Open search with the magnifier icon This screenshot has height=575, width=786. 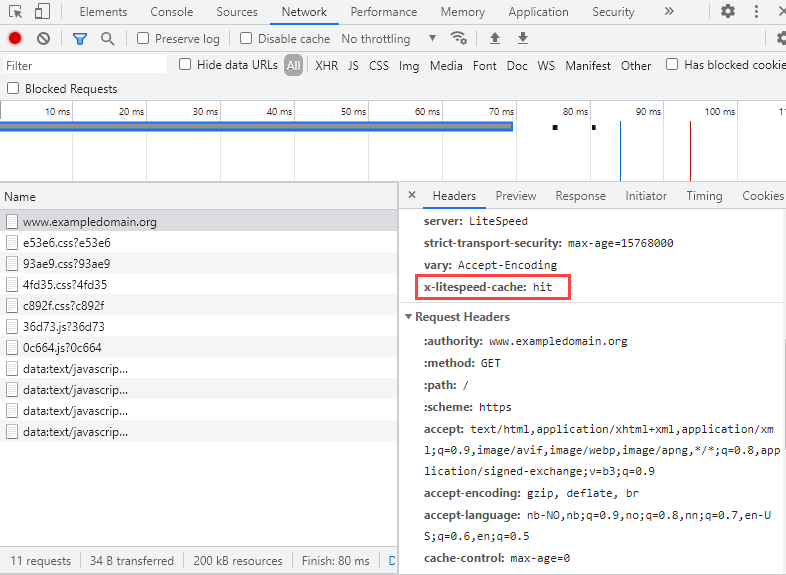pos(107,39)
